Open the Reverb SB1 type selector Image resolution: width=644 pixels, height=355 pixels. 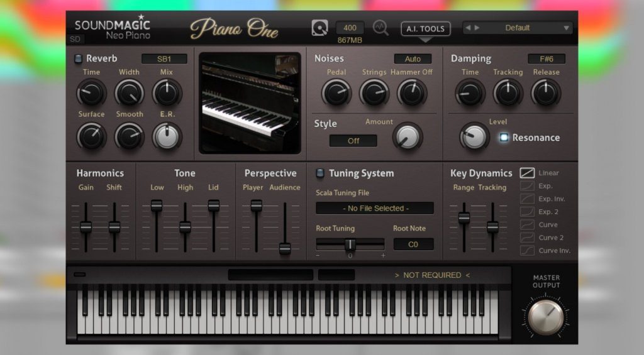tap(164, 59)
